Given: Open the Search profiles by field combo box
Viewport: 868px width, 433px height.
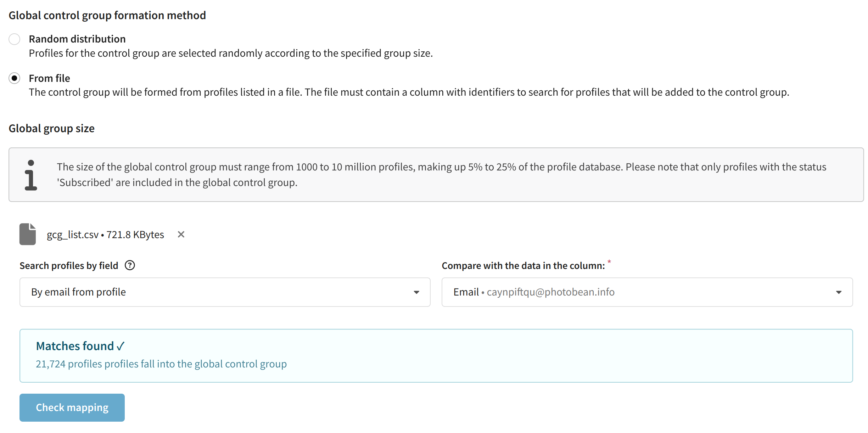Looking at the screenshot, I should [225, 292].
